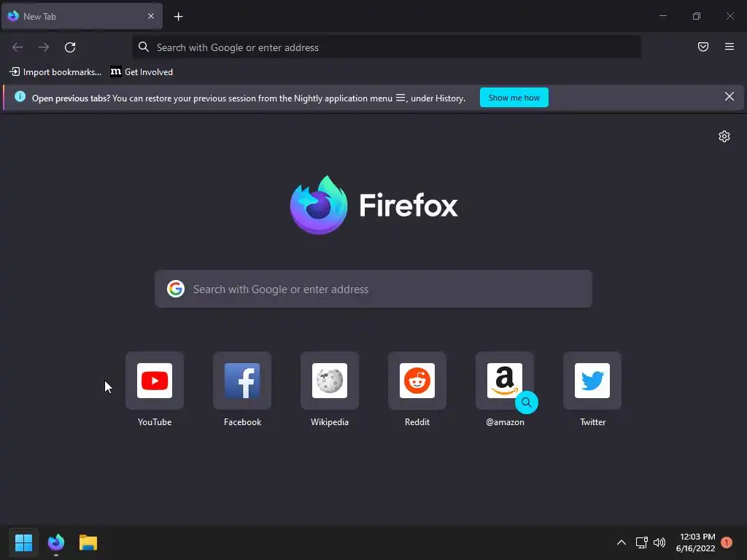
Task: Click Show me how button
Action: pos(514,98)
